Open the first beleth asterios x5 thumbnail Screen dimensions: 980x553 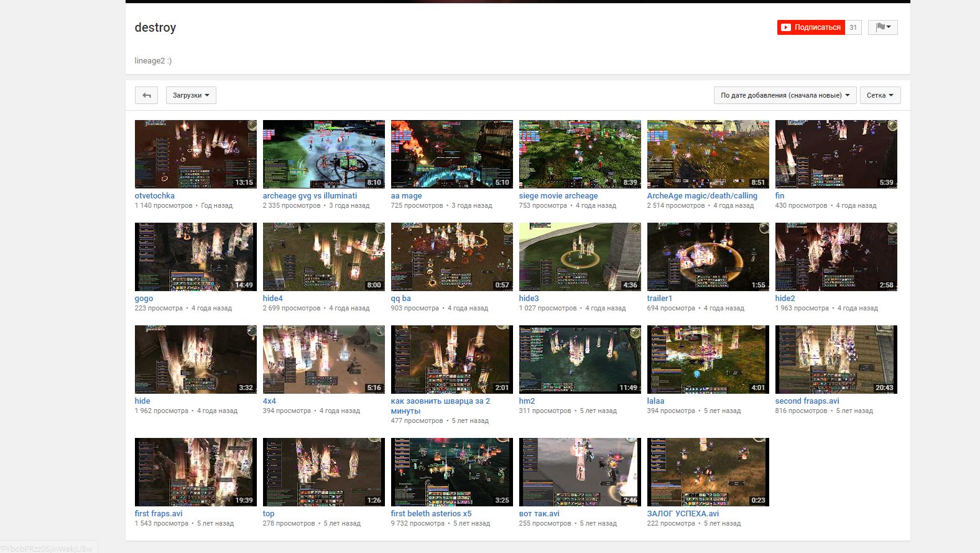point(452,472)
